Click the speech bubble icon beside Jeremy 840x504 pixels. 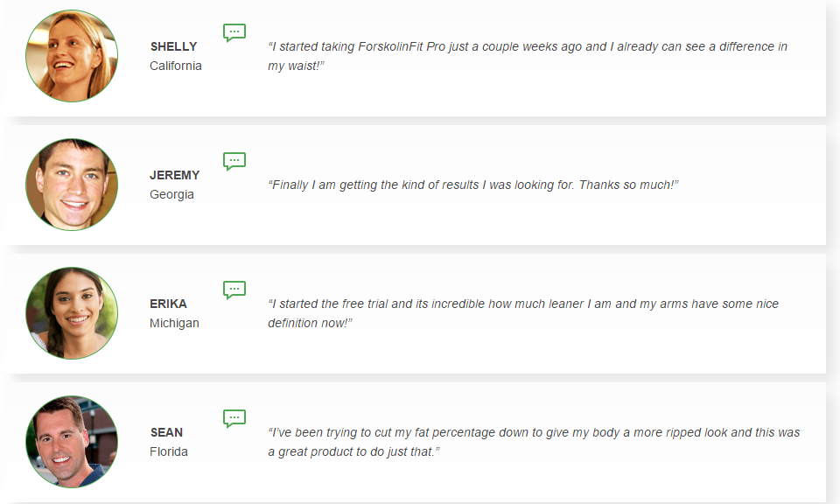pos(234,161)
